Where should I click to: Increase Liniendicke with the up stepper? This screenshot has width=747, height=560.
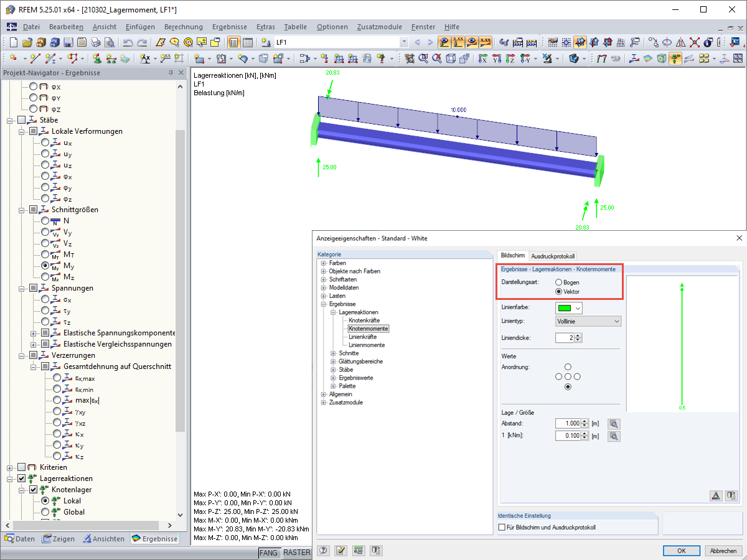point(579,335)
